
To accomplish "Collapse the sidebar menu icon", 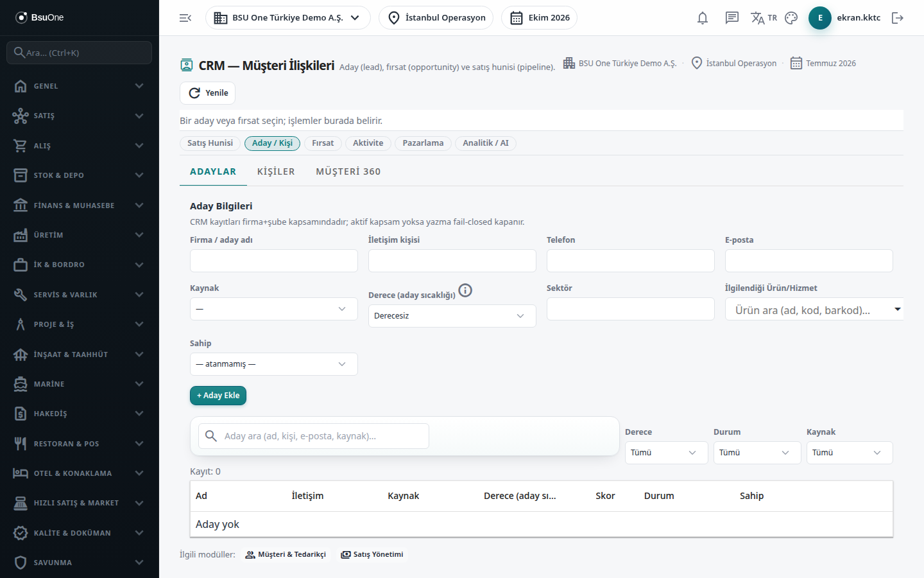I will [185, 18].
